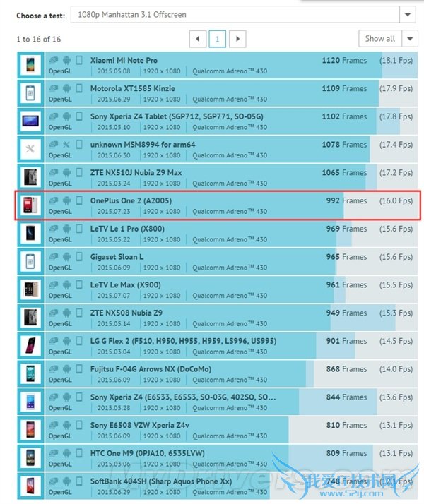The image size is (424, 504).
Task: Click the Android icon in Xiaomi MI Note Pro row
Action: 66,61
